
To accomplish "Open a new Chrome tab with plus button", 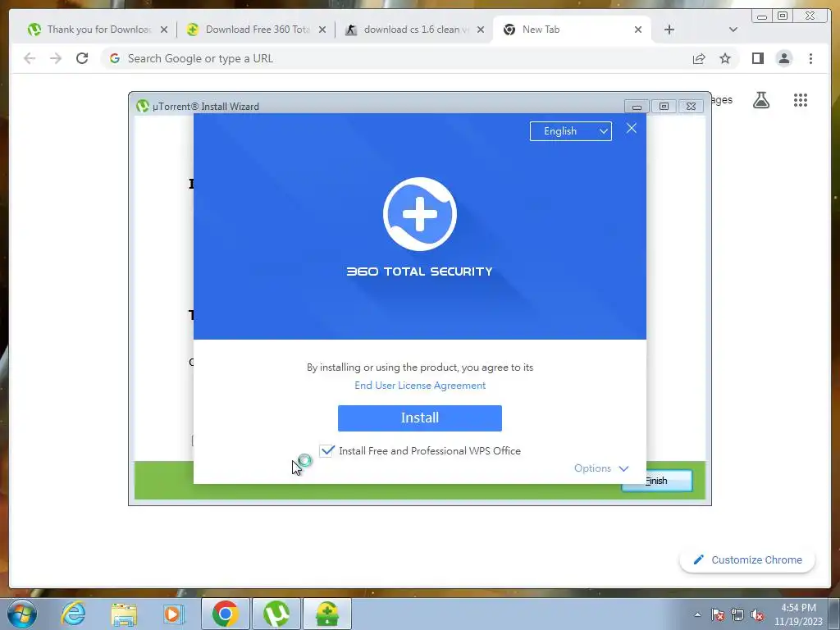I will 669,30.
